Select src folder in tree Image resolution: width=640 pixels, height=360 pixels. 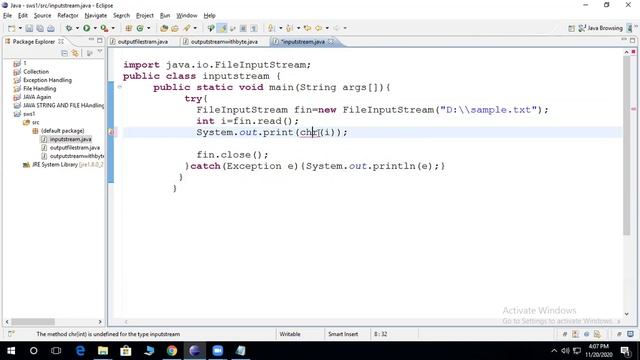[x=36, y=122]
